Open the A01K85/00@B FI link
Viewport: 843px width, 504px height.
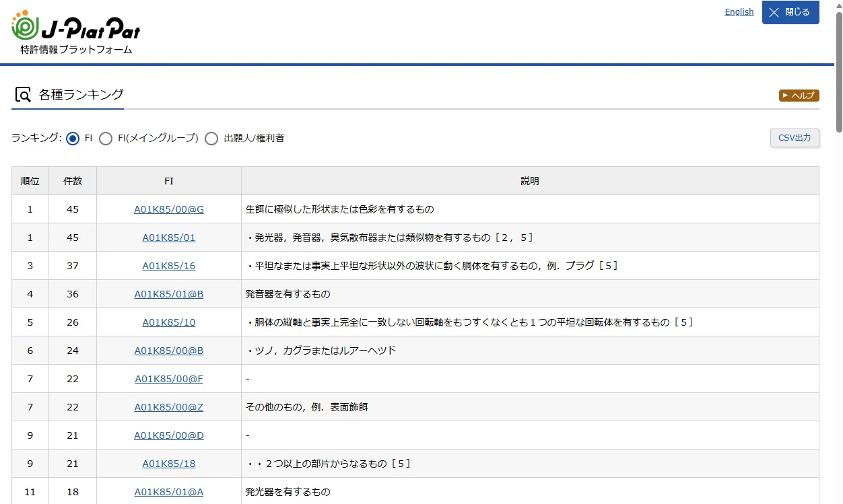tap(169, 351)
